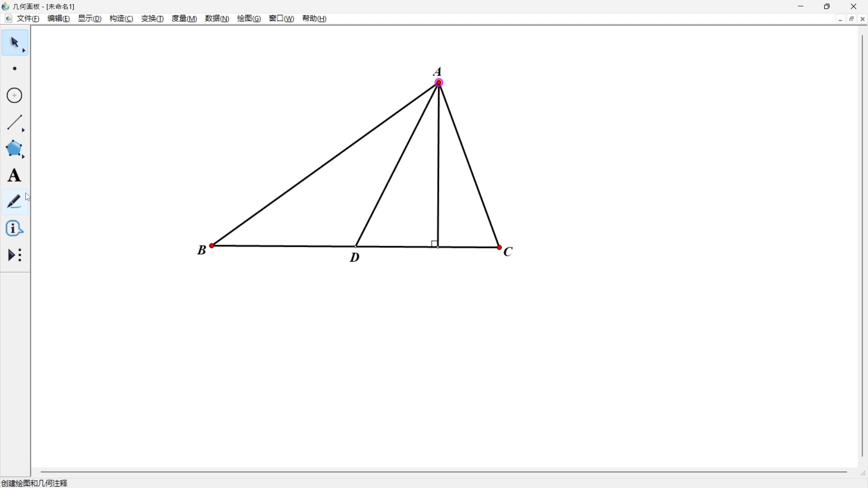Viewport: 868px width, 488px height.
Task: Maximize the 几何画板 application window
Action: [x=827, y=6]
